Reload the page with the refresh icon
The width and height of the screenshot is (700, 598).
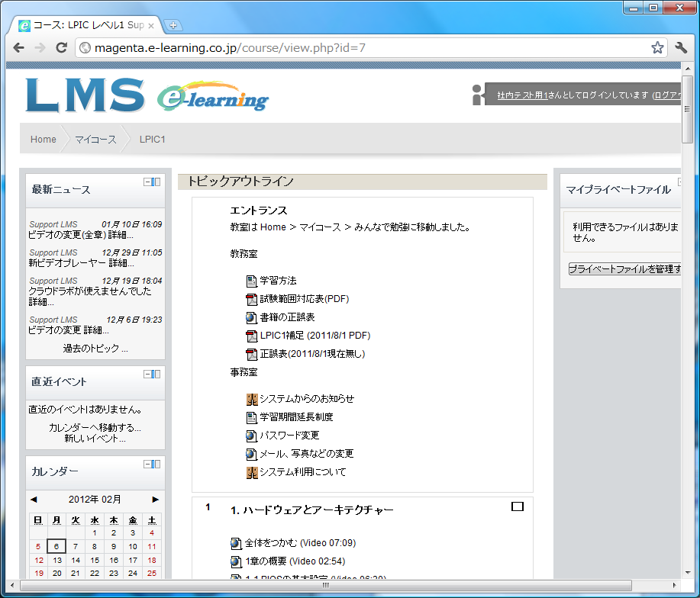coord(62,48)
